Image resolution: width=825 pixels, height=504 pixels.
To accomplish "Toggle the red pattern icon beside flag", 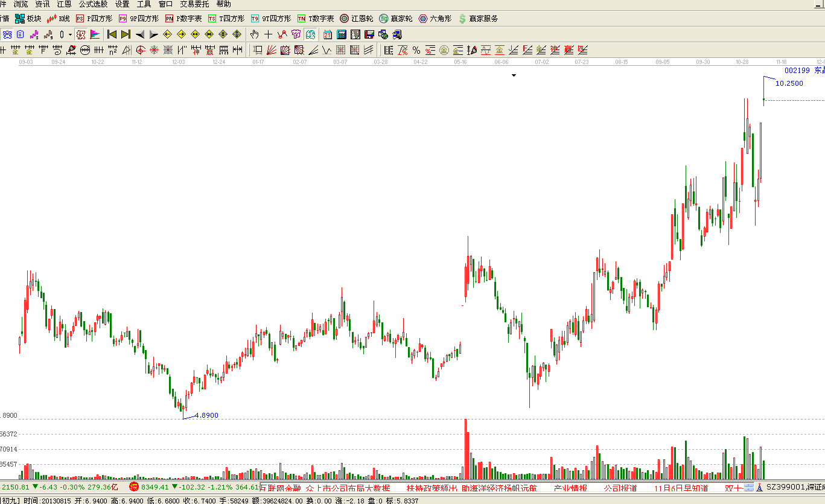I will [x=80, y=34].
